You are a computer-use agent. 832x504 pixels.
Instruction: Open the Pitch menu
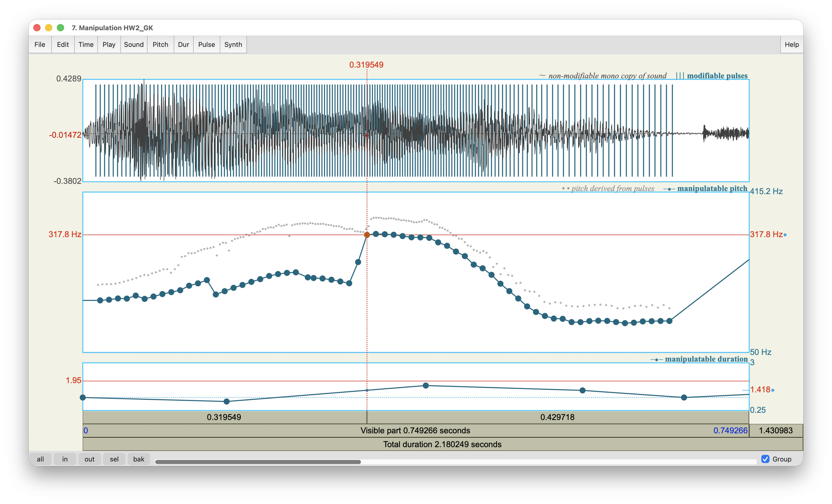(x=160, y=45)
